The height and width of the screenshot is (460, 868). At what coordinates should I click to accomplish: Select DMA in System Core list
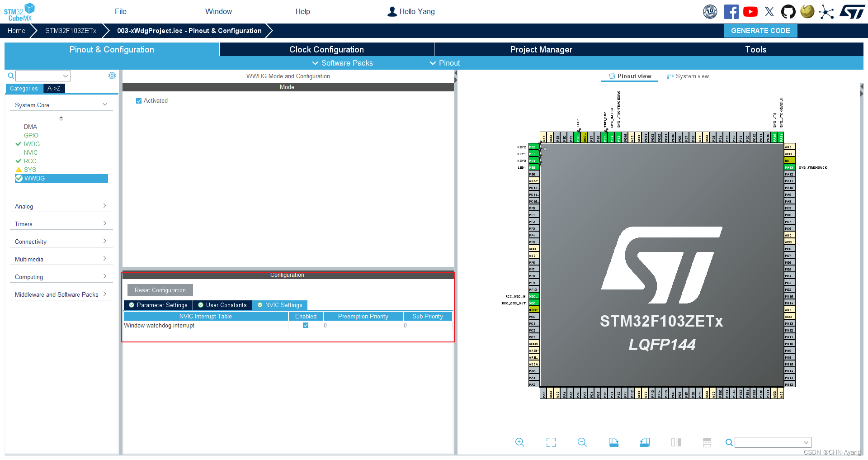click(x=30, y=127)
